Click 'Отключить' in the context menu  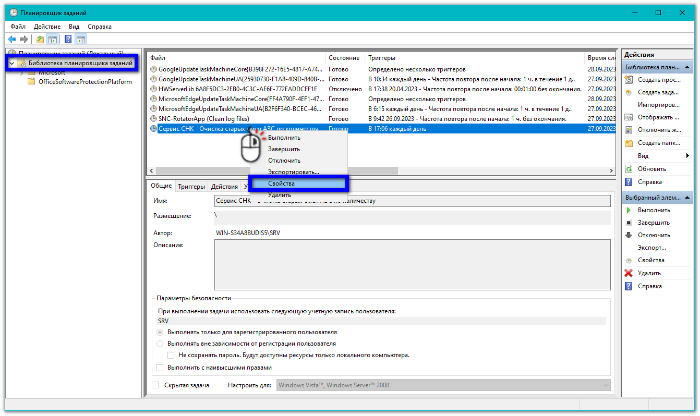[x=284, y=160]
